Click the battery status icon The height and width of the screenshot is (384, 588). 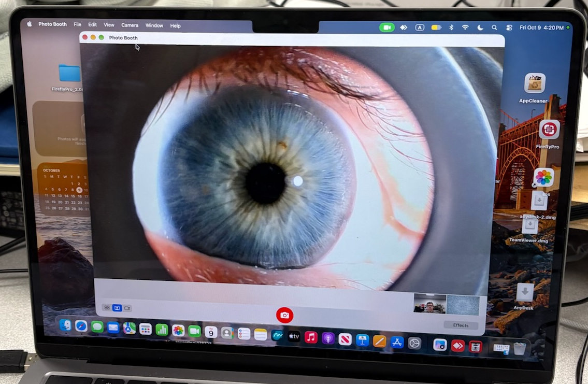[x=436, y=27]
